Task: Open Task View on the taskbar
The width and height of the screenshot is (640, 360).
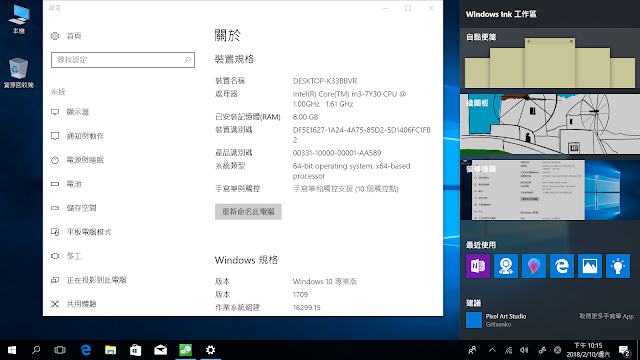Action: [x=60, y=350]
